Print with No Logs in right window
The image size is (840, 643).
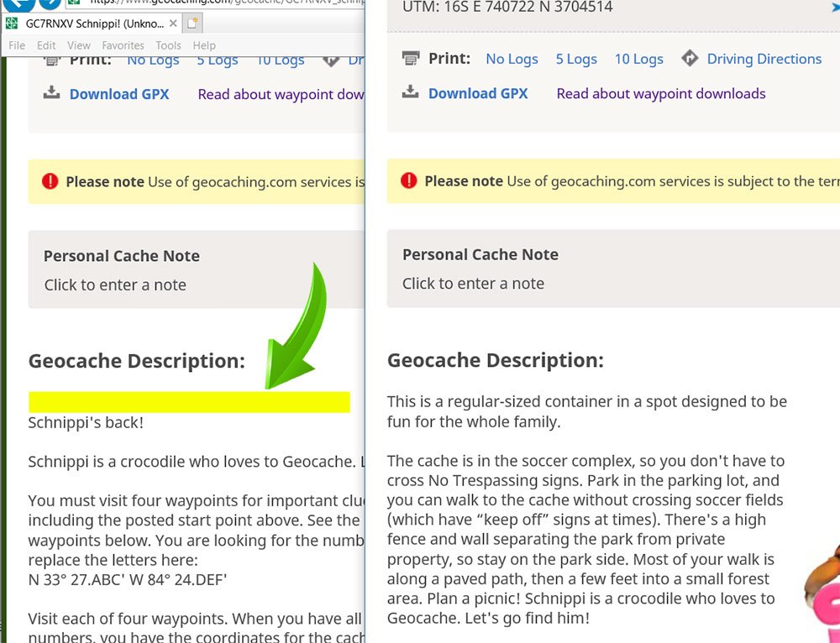(x=512, y=59)
